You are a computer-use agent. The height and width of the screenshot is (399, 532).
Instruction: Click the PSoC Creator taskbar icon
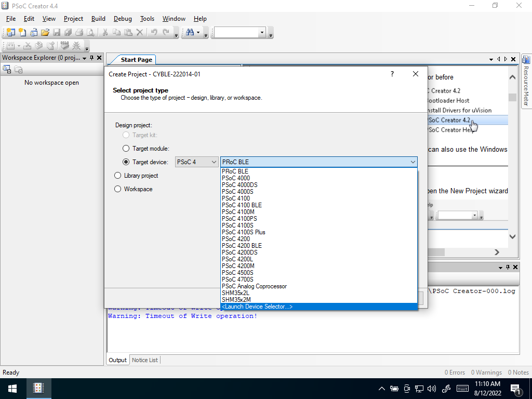38,389
